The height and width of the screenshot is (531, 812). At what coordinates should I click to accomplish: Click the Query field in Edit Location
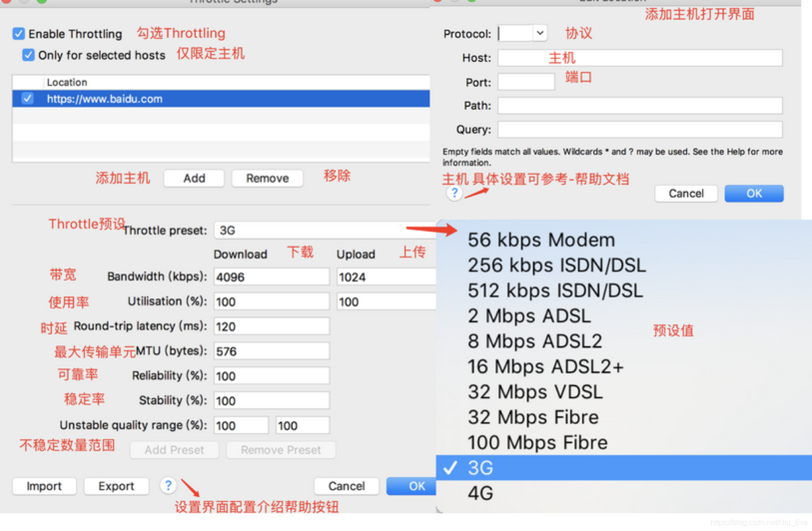[x=640, y=129]
